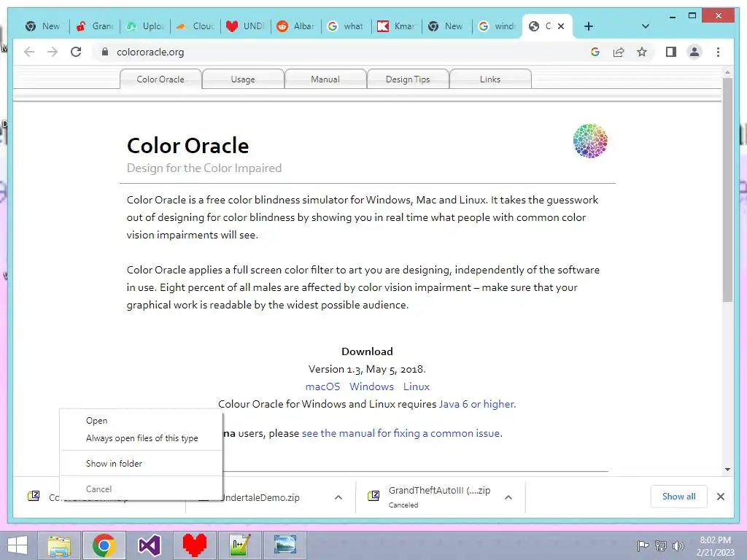Download the Linux version
Screen dimensions: 747x560
tap(417, 386)
